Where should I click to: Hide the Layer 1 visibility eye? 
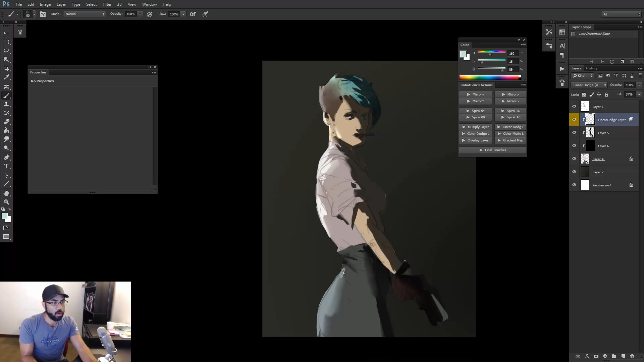pyautogui.click(x=574, y=107)
